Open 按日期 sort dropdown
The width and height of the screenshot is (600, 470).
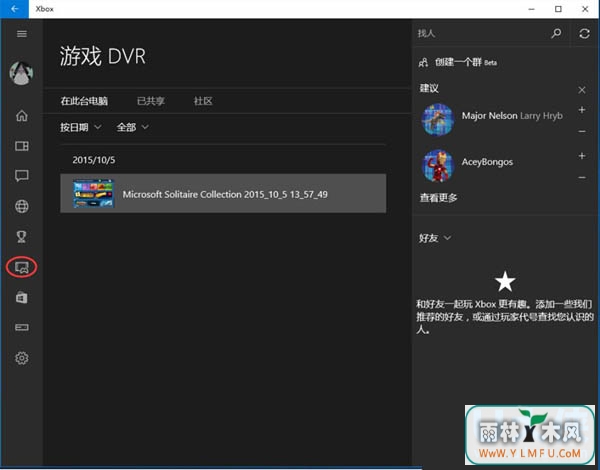pyautogui.click(x=81, y=127)
